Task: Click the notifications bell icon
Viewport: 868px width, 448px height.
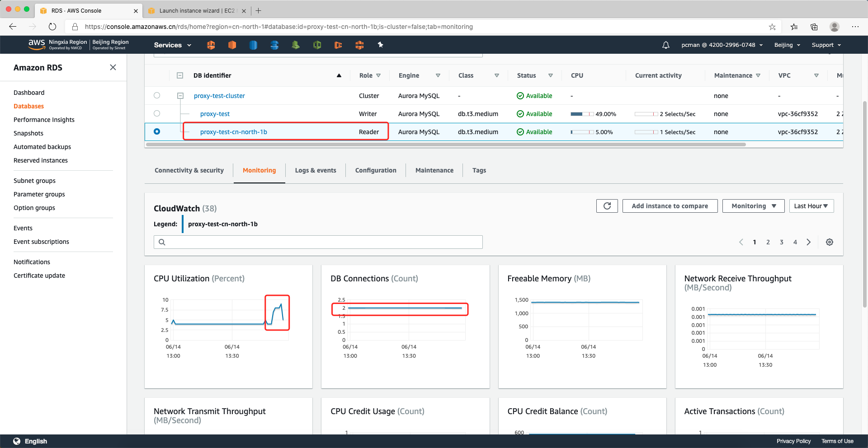Action: (665, 45)
